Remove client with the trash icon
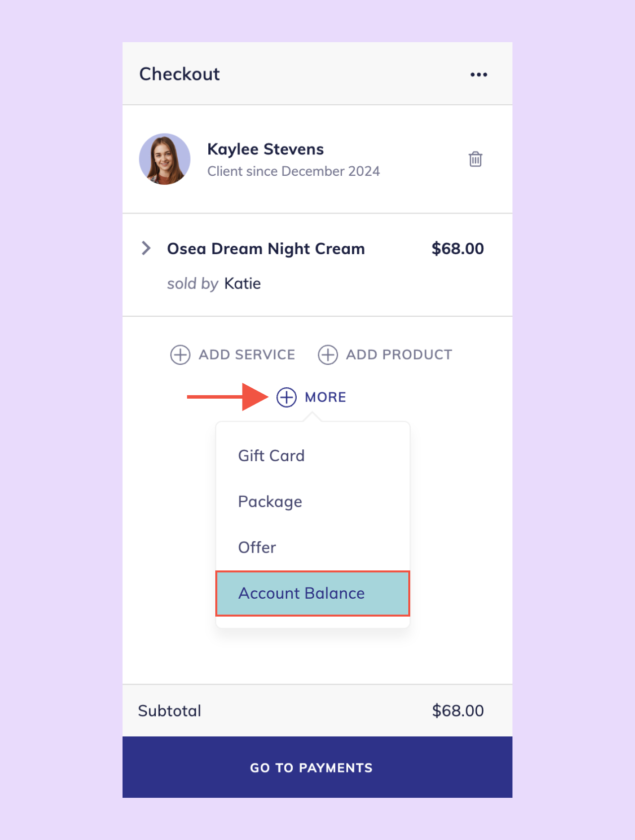 pos(475,159)
